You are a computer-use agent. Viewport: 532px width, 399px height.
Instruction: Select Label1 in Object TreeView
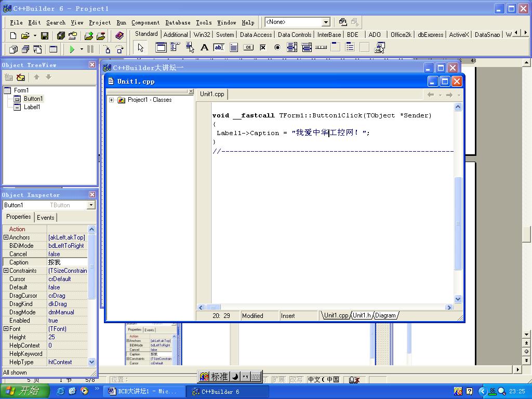tap(32, 107)
